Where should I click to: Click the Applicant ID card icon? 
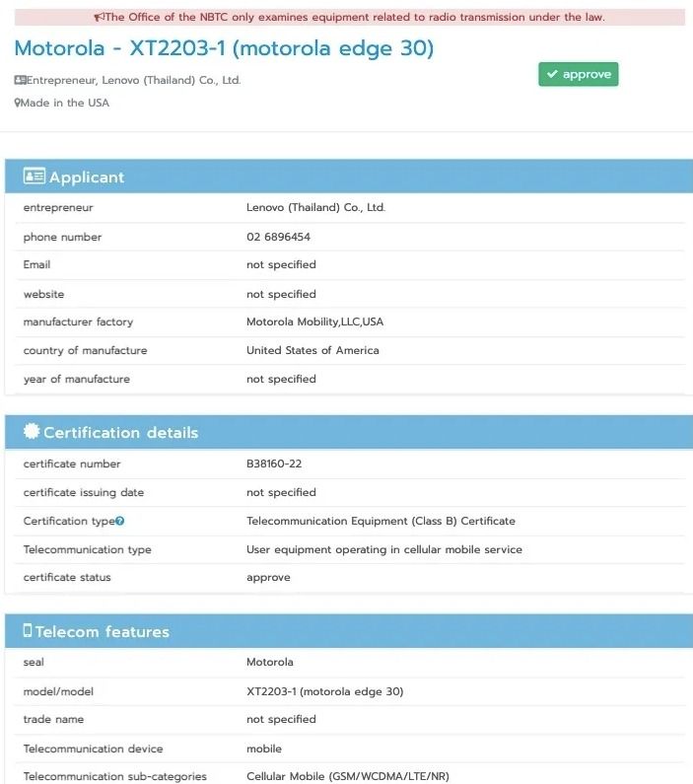[34, 176]
